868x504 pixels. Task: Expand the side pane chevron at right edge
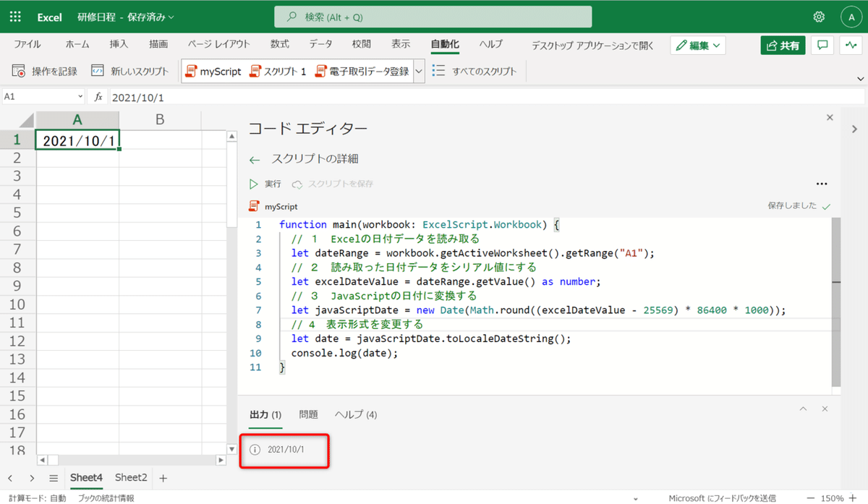pyautogui.click(x=854, y=128)
